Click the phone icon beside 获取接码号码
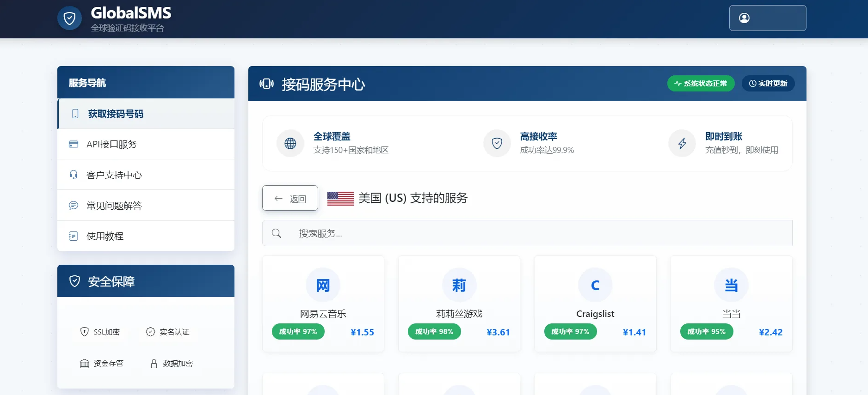The height and width of the screenshot is (395, 868). point(75,114)
